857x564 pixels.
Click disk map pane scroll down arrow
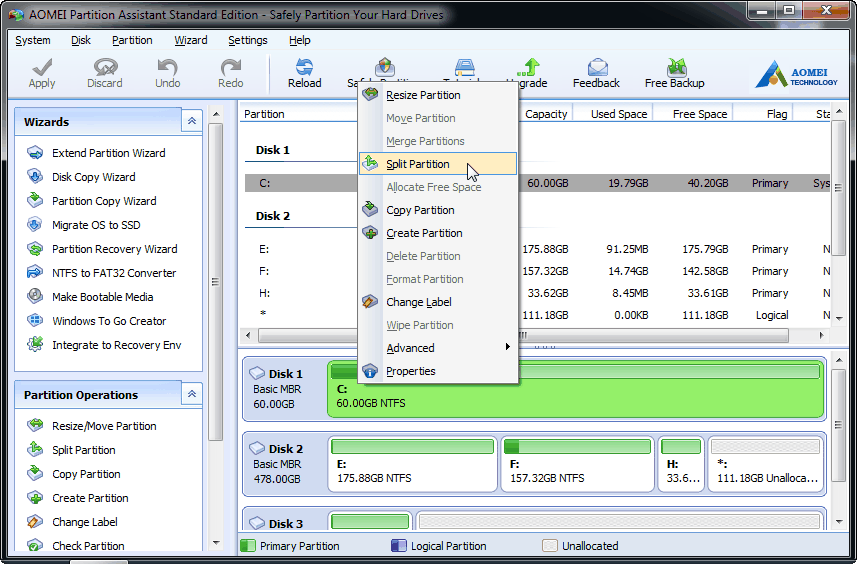(x=839, y=522)
